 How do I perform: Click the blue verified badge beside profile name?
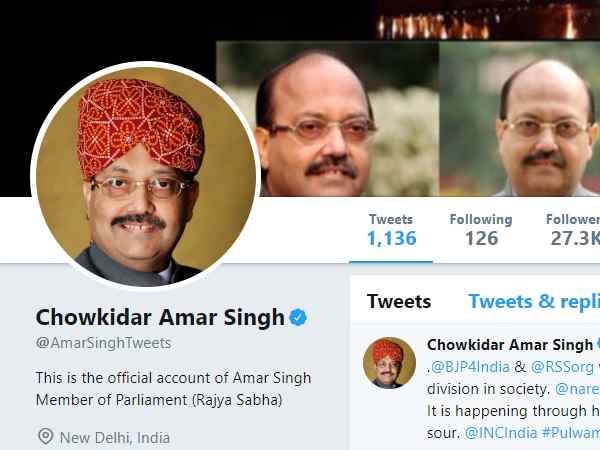[x=298, y=317]
